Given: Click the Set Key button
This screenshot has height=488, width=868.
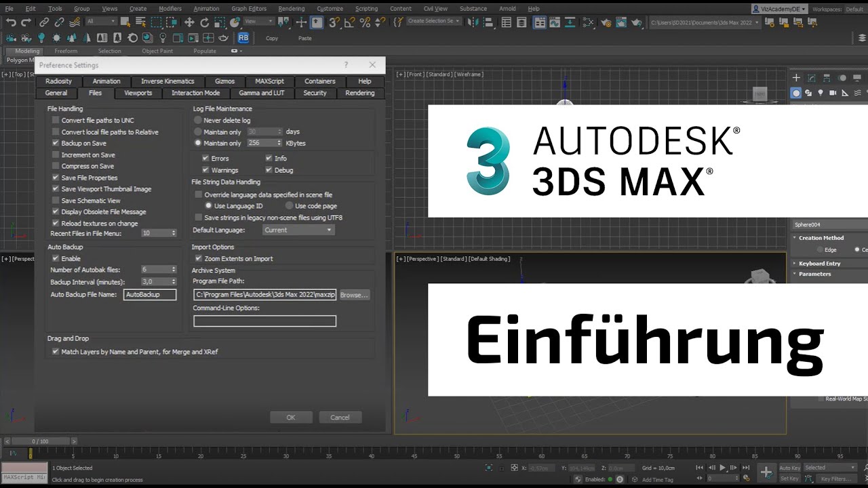Looking at the screenshot, I should [x=789, y=479].
